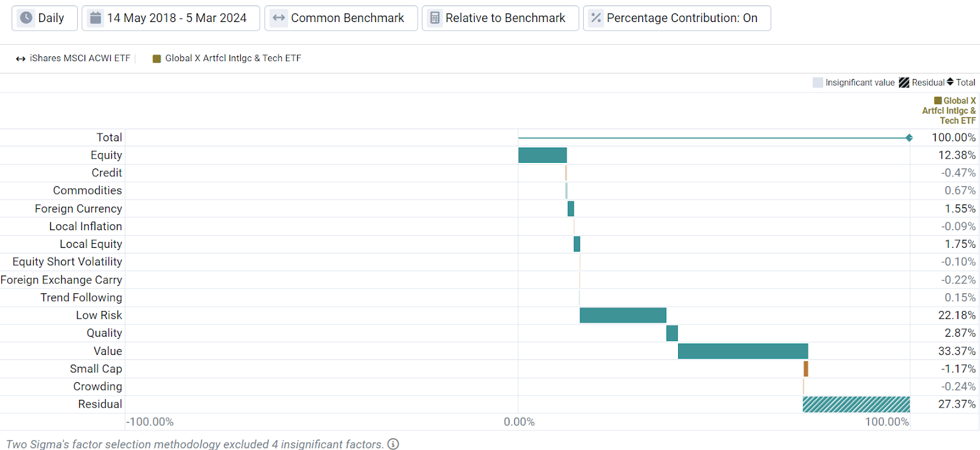Click the olive Global X color swatch in legend
980x450 pixels.
click(157, 59)
